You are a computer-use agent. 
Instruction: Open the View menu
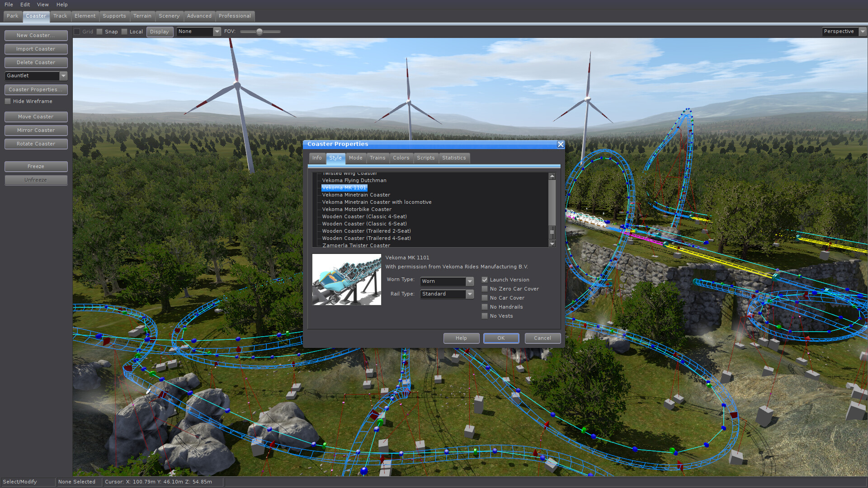click(42, 5)
